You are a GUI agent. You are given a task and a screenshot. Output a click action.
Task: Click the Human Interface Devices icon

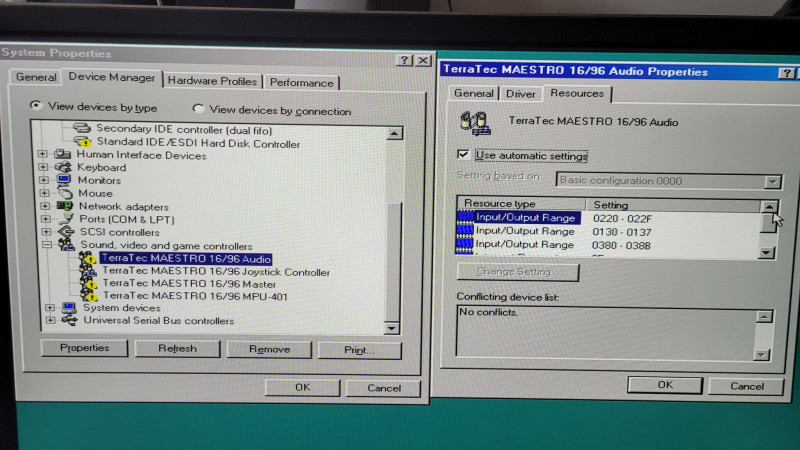pyautogui.click(x=62, y=154)
